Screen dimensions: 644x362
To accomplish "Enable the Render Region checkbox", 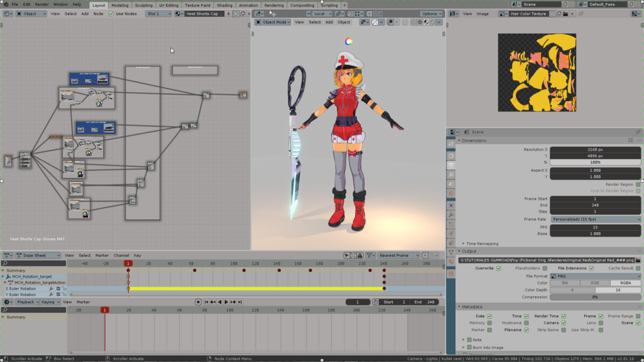I will [x=638, y=185].
